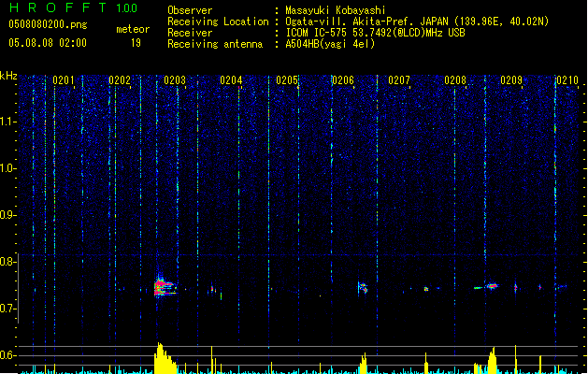Click the kHz axis unit label
Viewport: 588px width, 374px height.
coord(8,76)
